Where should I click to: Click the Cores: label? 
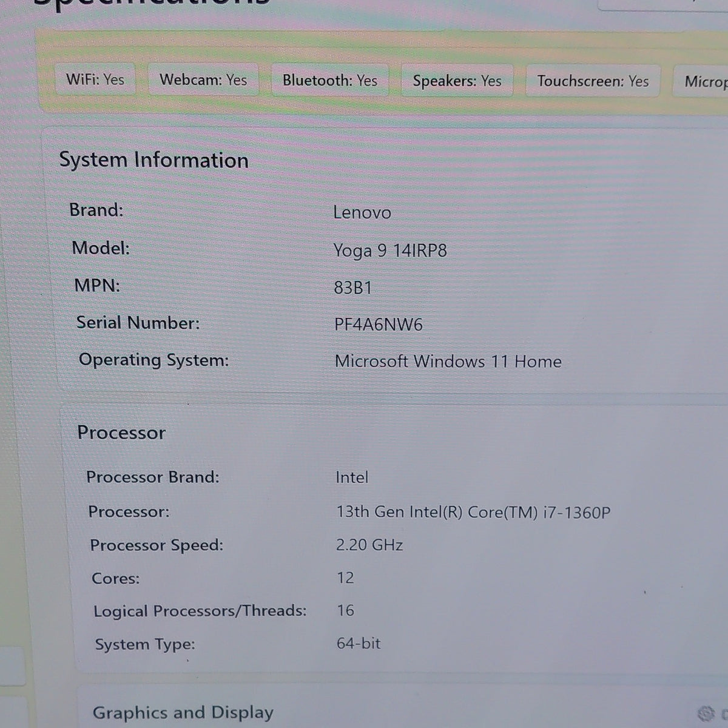click(x=116, y=578)
